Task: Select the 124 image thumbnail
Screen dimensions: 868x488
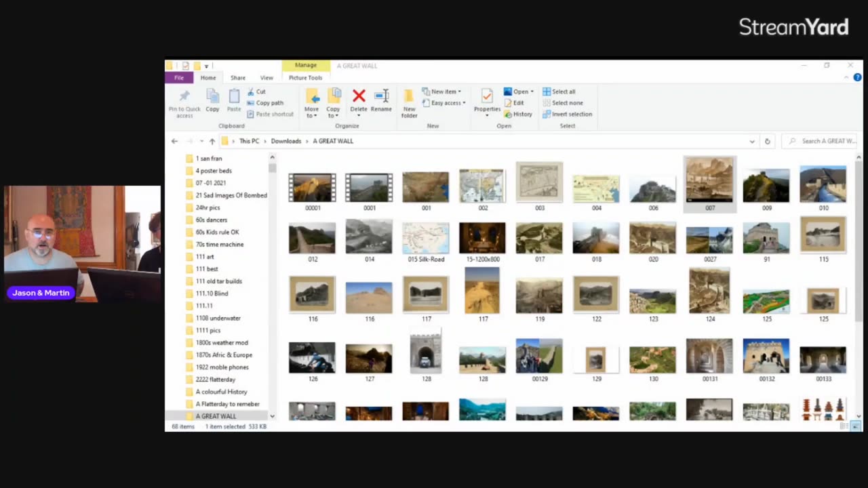Action: click(x=709, y=295)
